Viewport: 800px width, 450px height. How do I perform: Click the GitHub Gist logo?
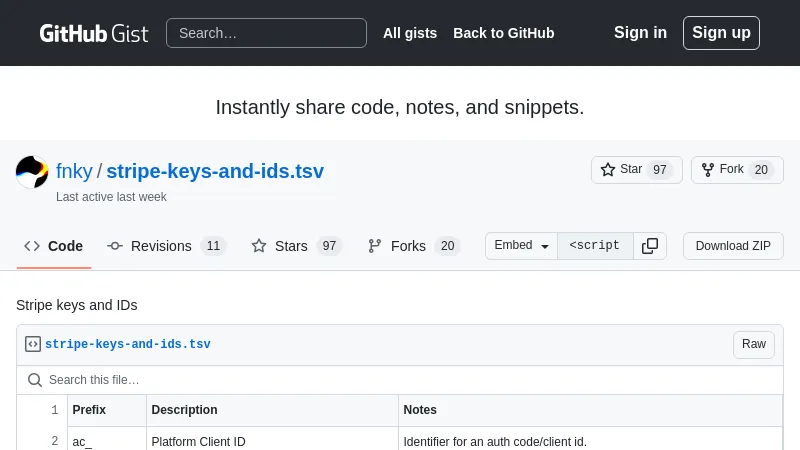[93, 33]
